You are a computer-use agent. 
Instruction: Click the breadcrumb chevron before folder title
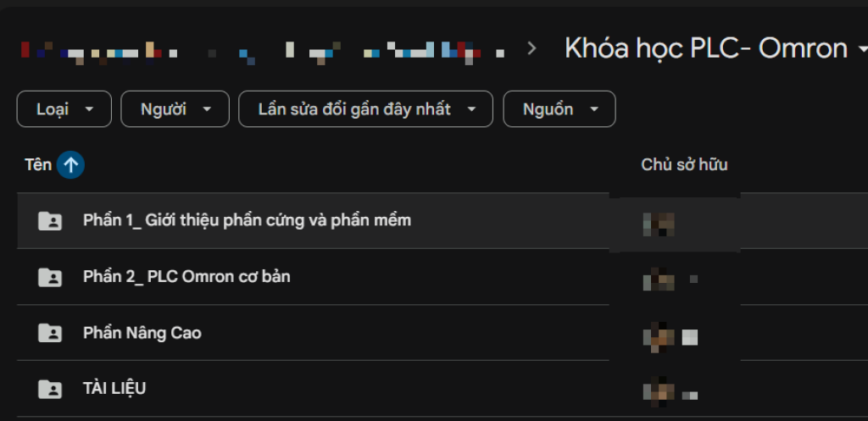(532, 48)
